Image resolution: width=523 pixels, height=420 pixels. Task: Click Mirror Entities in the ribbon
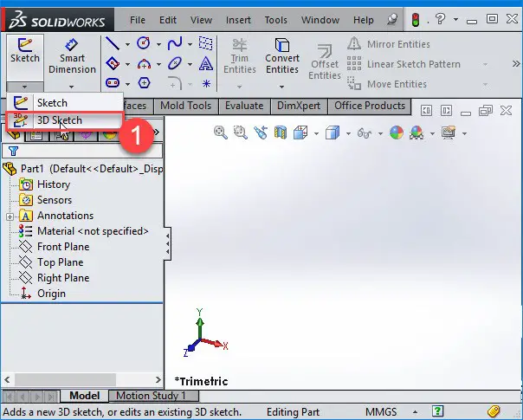(389, 44)
